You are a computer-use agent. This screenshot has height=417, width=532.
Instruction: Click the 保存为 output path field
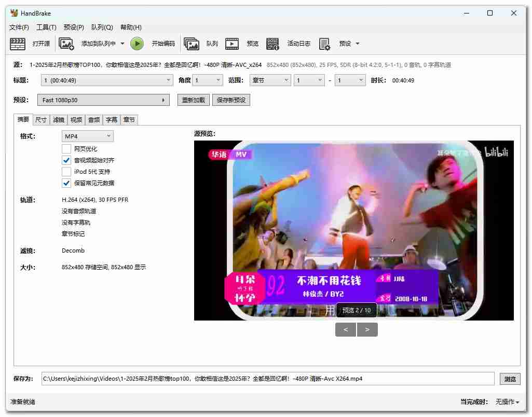(x=267, y=379)
